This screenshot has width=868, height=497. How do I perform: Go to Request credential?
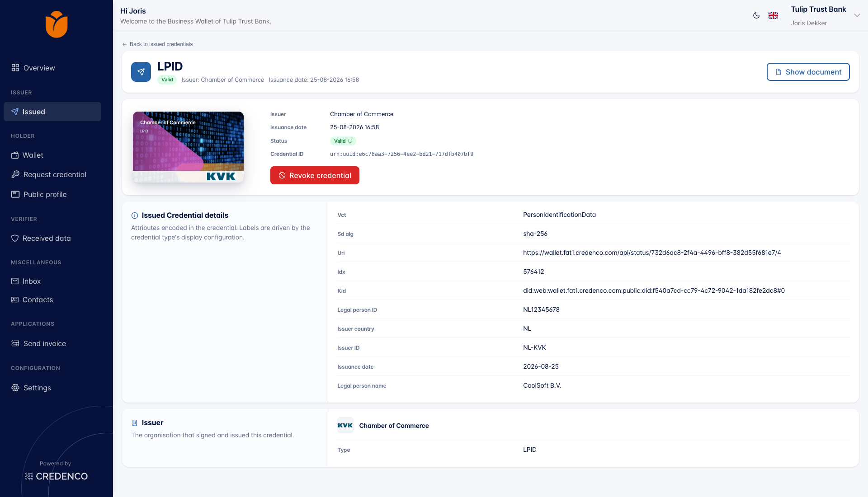pos(52,174)
